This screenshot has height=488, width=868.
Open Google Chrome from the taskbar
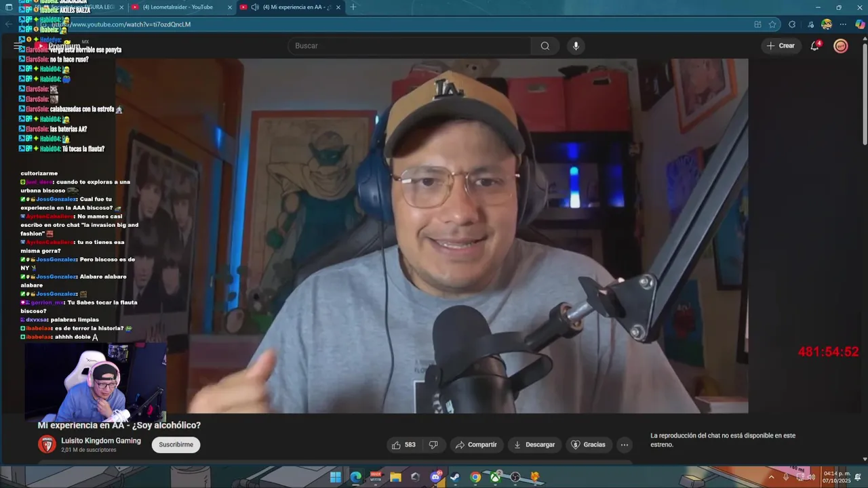tap(475, 477)
